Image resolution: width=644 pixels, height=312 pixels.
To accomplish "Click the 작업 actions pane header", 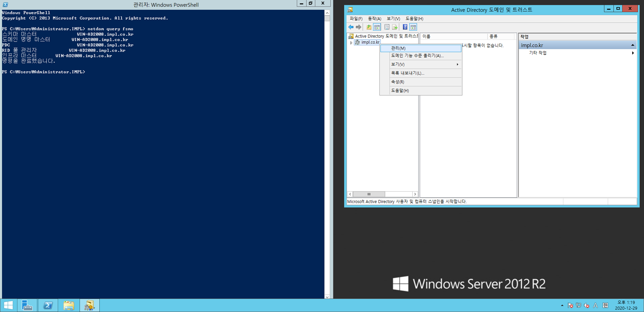I will (x=578, y=37).
